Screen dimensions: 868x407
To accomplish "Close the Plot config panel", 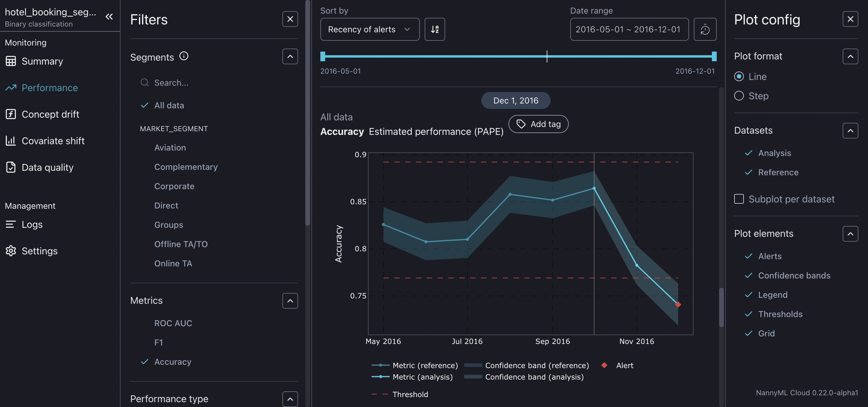I will (850, 19).
